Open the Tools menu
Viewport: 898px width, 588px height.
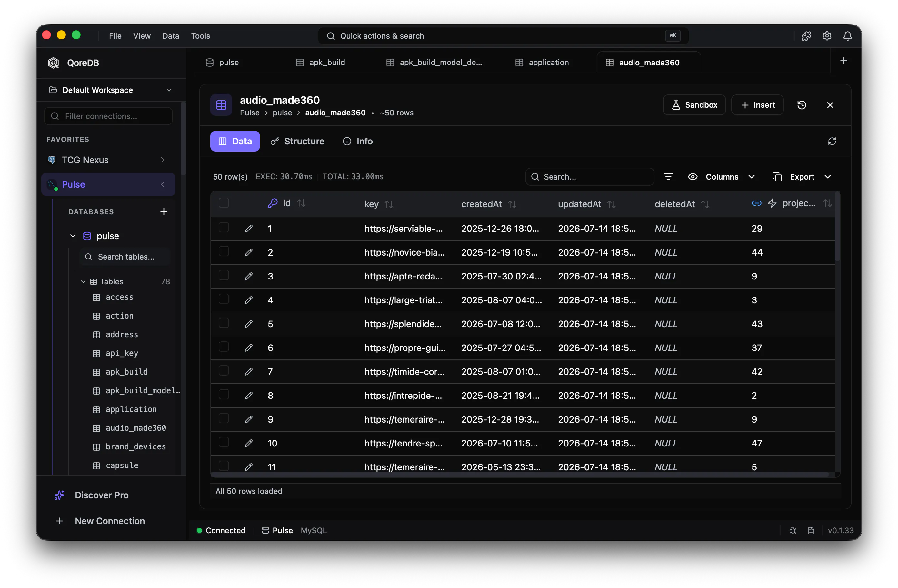point(200,36)
